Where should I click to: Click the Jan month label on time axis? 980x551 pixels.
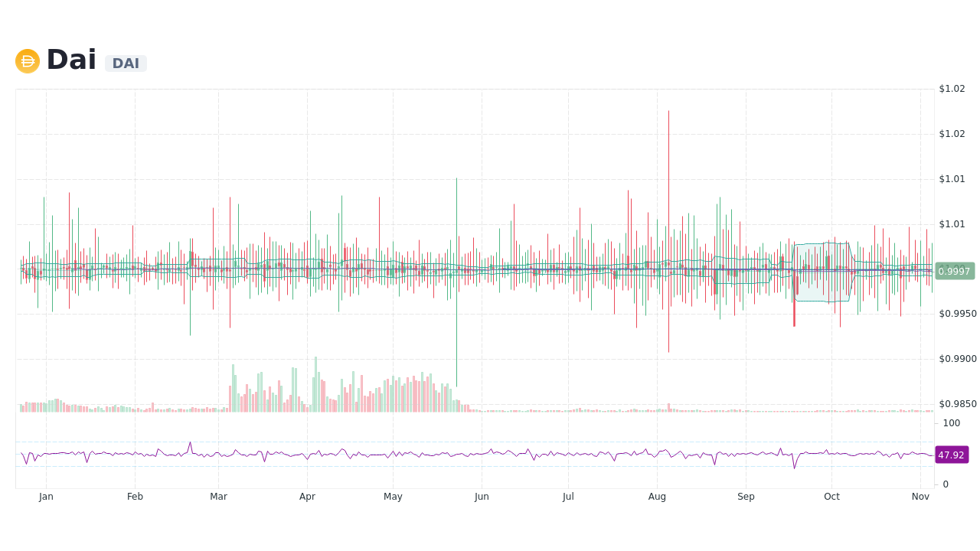[46, 497]
